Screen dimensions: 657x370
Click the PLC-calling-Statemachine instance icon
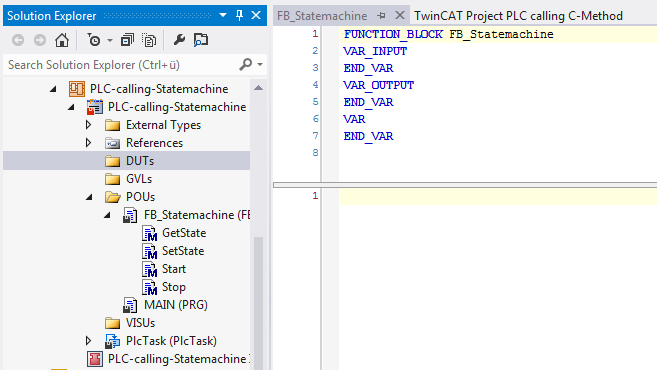(x=95, y=359)
